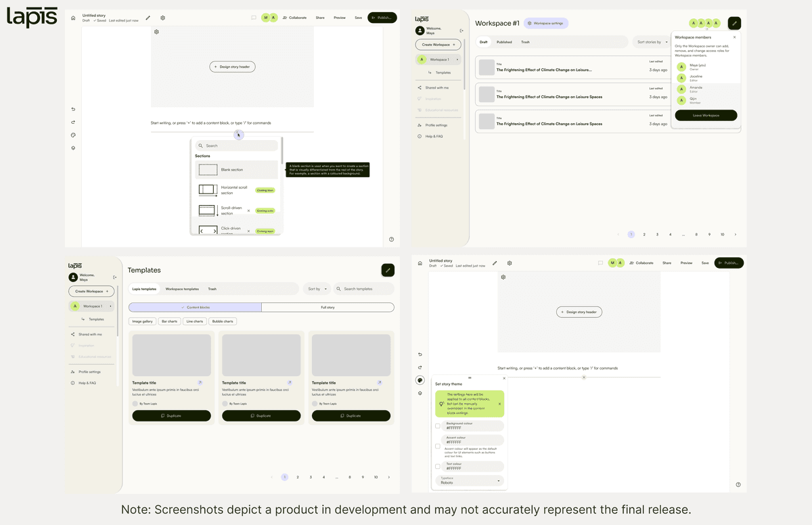This screenshot has height=525, width=812.
Task: Click the lightbulb icon in green tip box
Action: point(441,404)
